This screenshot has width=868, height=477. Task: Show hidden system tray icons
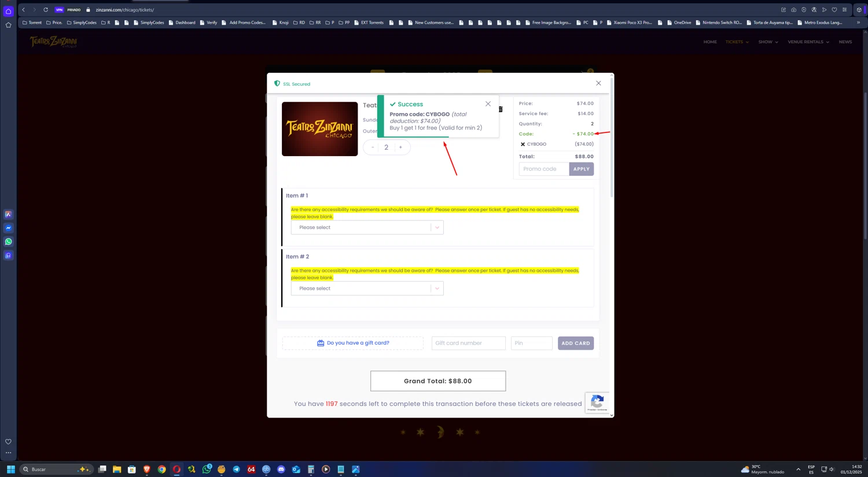point(799,469)
